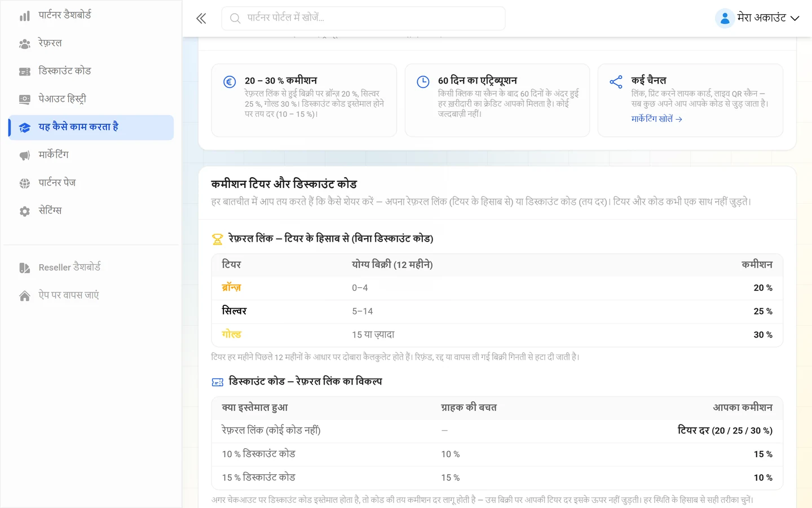
Task: Collapse the sidebar with double chevron icon
Action: (201, 19)
